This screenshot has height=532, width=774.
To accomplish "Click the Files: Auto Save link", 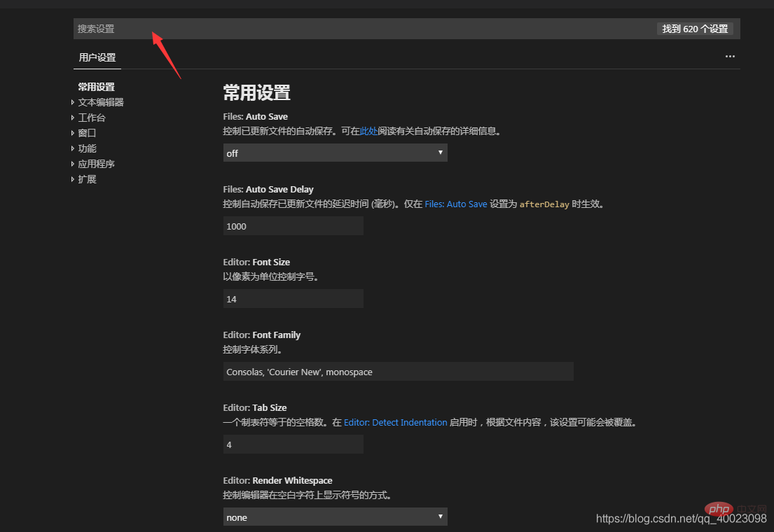I will point(456,204).
